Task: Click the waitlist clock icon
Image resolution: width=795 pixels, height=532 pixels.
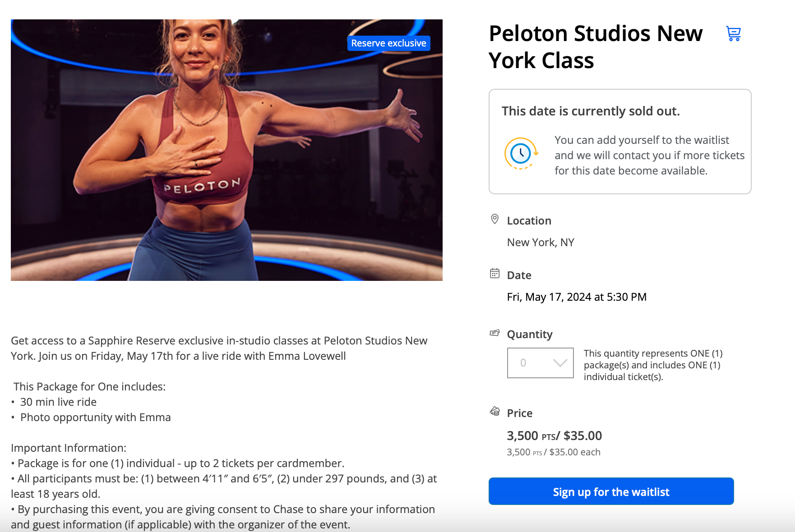Action: tap(521, 154)
